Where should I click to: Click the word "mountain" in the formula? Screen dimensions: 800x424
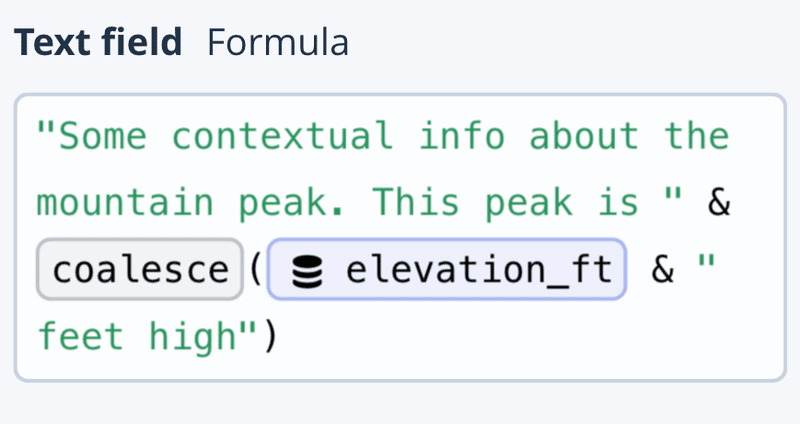coord(125,203)
